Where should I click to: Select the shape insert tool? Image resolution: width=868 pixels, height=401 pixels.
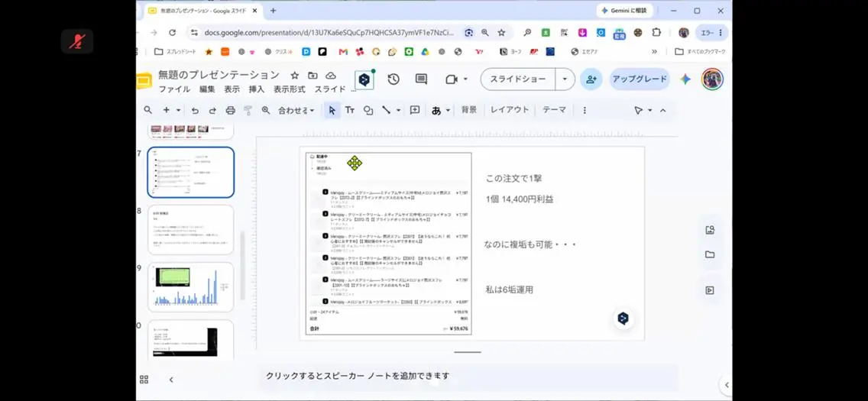(x=368, y=110)
